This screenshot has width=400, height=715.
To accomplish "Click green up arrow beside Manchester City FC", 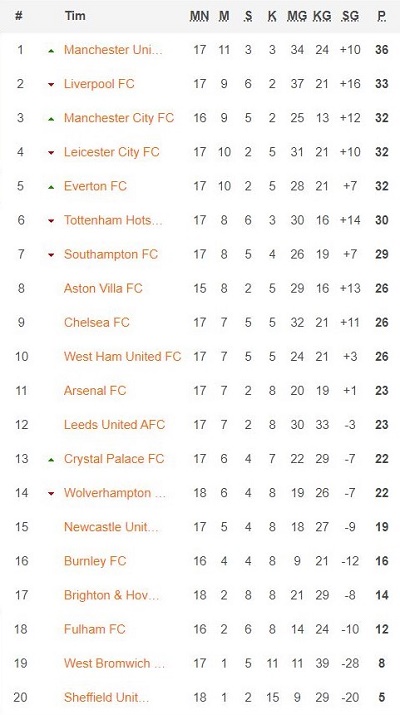I will (x=51, y=119).
